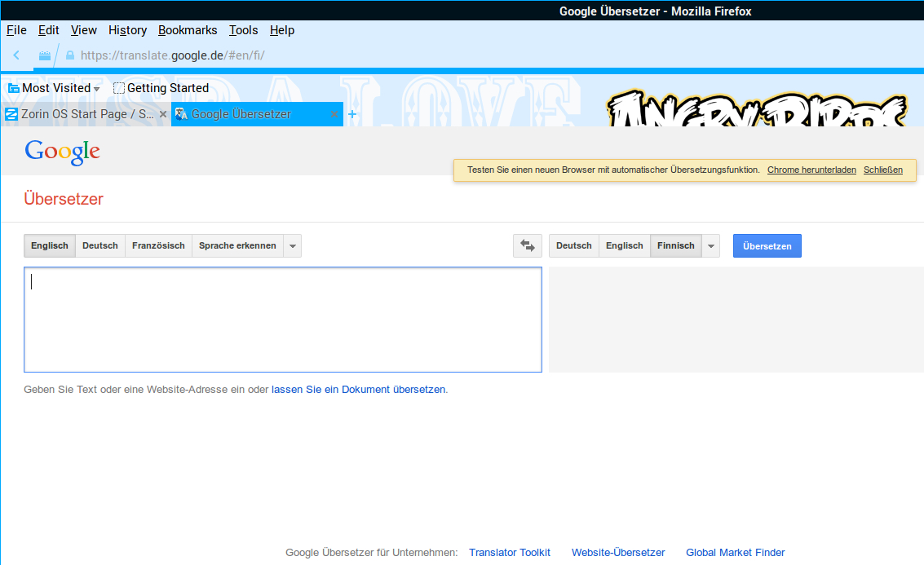Open a new tab with plus icon
The width and height of the screenshot is (924, 565).
pos(352,114)
